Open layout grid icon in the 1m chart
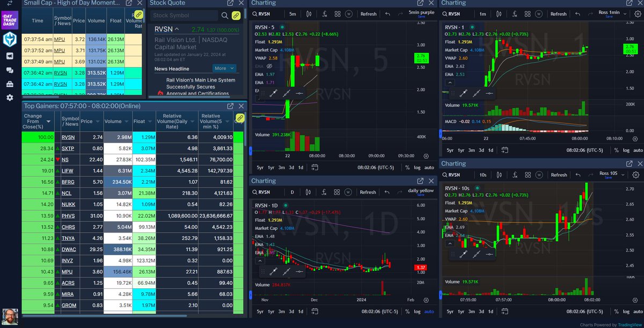This screenshot has width=644, height=328. pos(527,14)
